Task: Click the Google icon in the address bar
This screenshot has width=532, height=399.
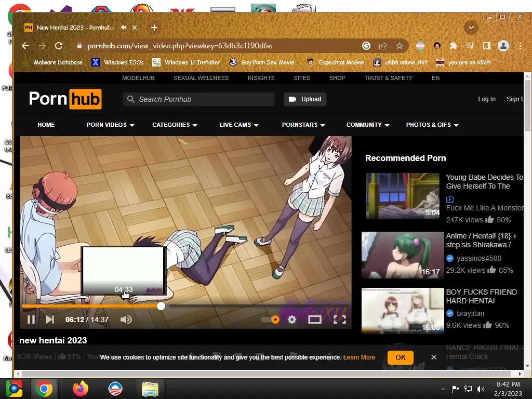Action: [x=366, y=46]
